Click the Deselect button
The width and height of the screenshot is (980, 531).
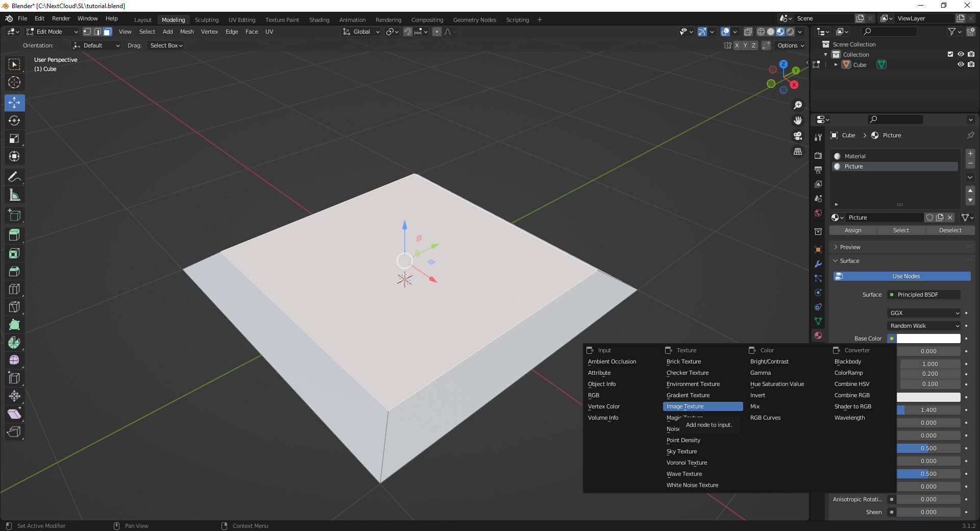point(950,230)
